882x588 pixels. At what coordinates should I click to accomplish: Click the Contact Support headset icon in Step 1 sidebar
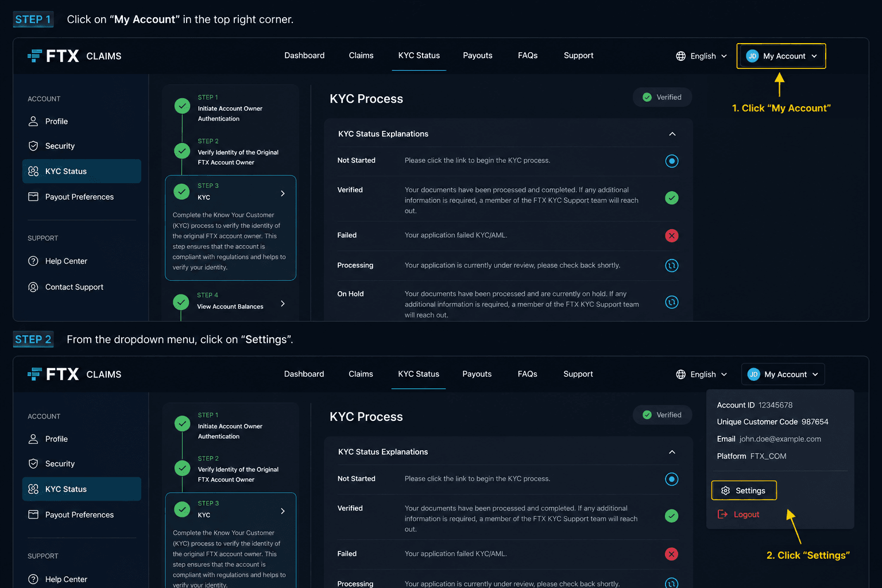(x=33, y=287)
